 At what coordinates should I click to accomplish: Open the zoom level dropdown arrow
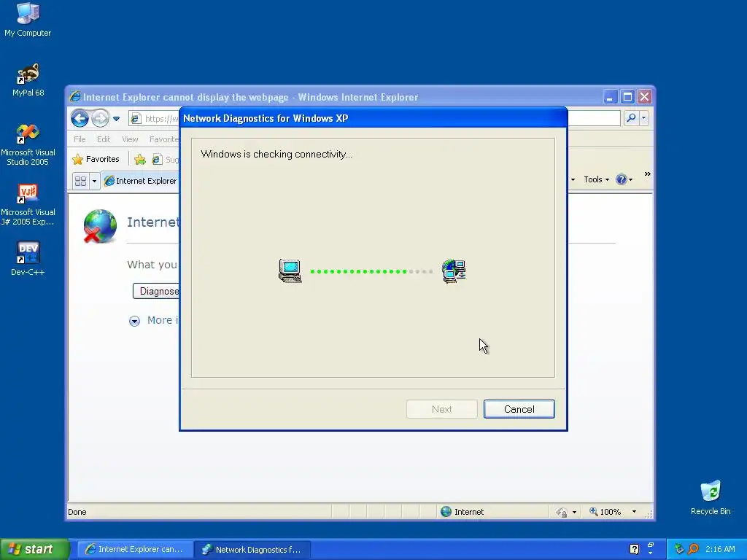pos(634,512)
